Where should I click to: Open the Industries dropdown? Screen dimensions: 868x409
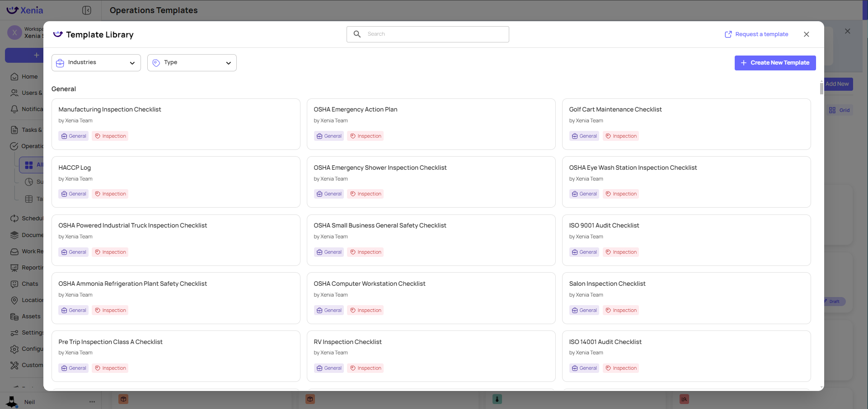96,63
